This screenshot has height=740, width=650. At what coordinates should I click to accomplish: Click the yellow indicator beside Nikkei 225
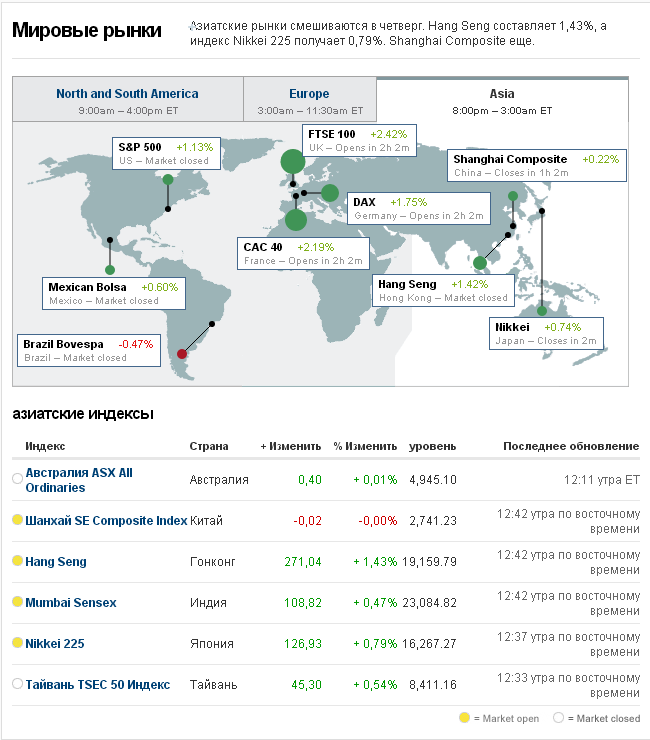point(17,642)
